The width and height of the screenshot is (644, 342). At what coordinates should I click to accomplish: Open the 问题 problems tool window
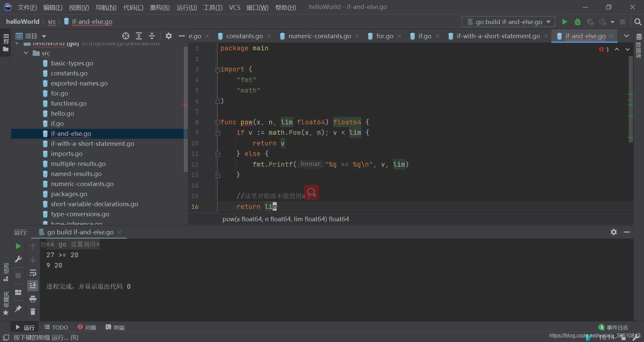click(87, 327)
